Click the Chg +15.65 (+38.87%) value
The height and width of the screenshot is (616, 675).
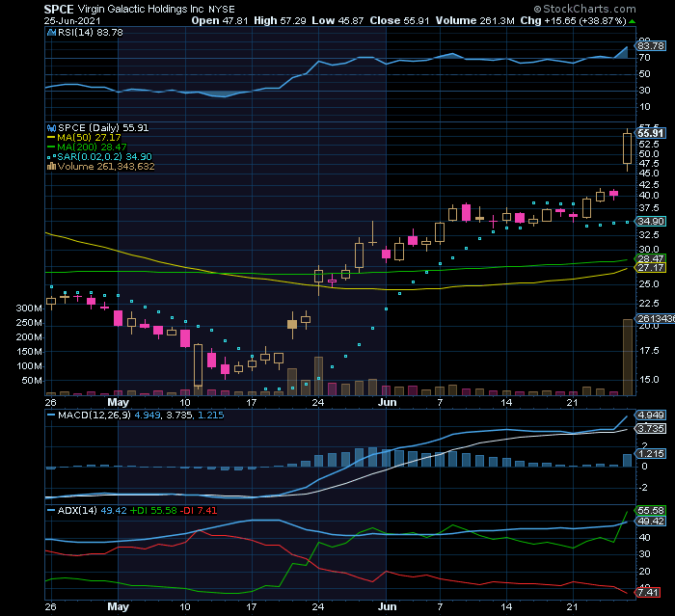tap(573, 20)
